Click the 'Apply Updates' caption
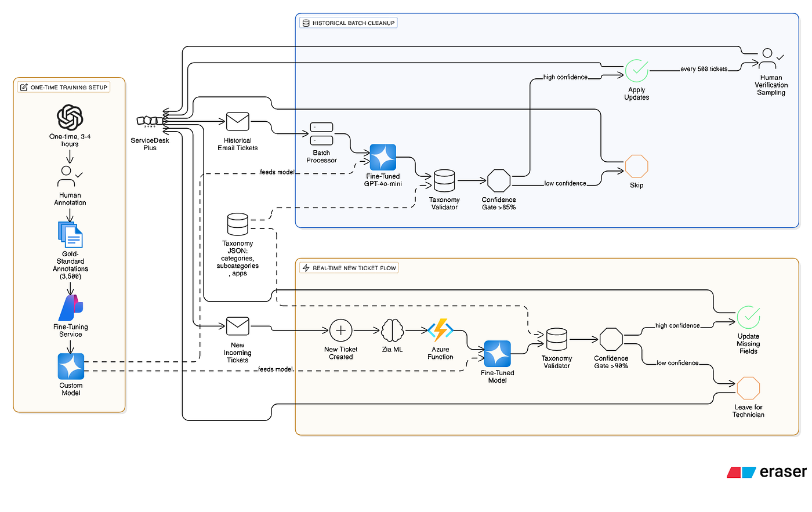 coord(637,94)
